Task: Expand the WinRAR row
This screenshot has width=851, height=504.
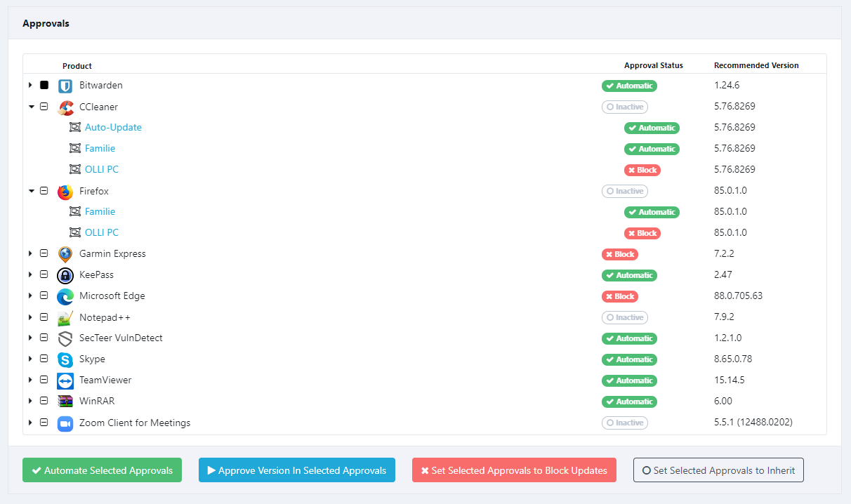Action: [30, 401]
